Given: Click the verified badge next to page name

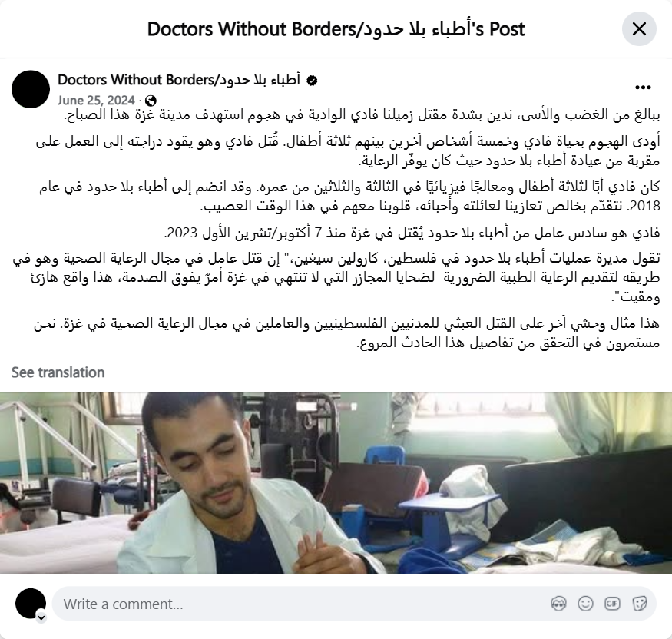Looking at the screenshot, I should [x=312, y=81].
